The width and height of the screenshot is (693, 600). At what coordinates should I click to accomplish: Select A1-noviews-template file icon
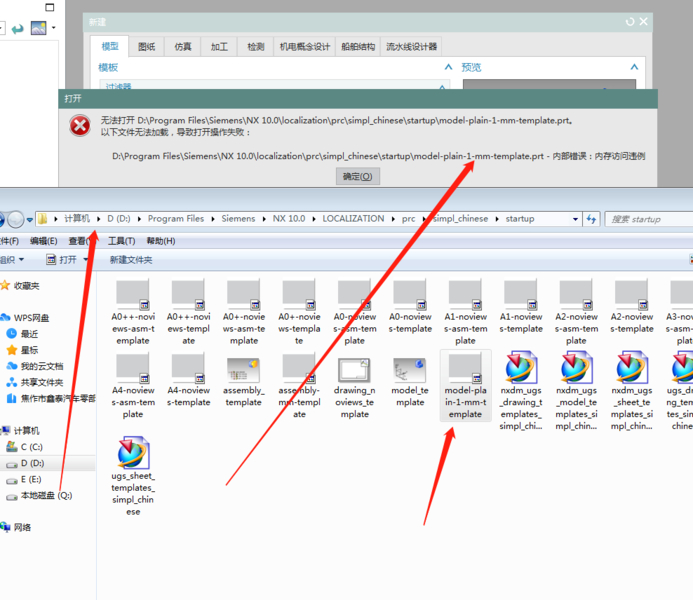521,295
